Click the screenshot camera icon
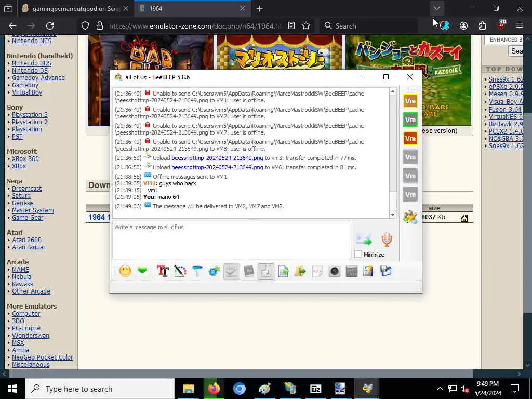The height and width of the screenshot is (399, 532). [335, 271]
